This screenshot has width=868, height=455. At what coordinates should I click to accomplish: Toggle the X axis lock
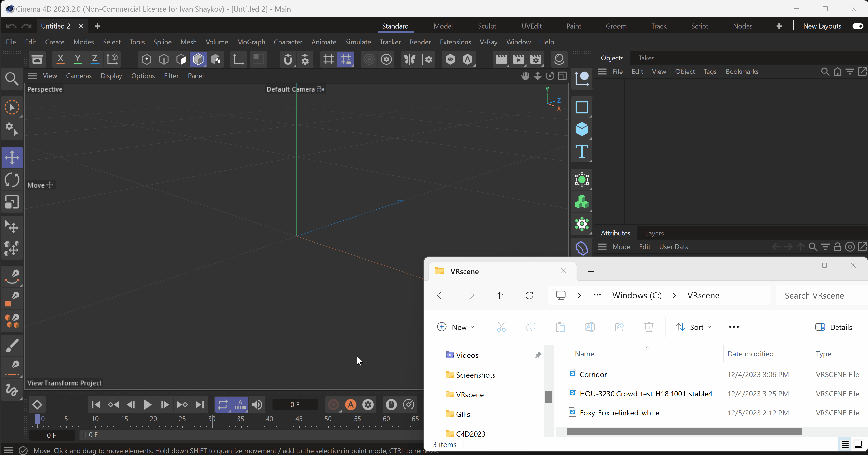(60, 59)
